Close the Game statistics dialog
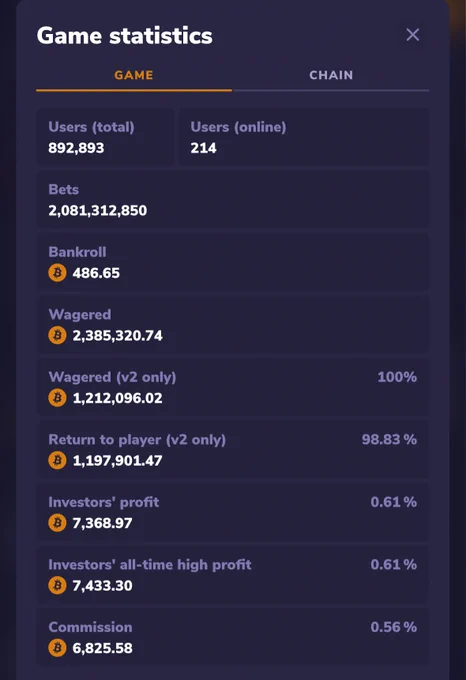This screenshot has width=466, height=680. coord(412,35)
